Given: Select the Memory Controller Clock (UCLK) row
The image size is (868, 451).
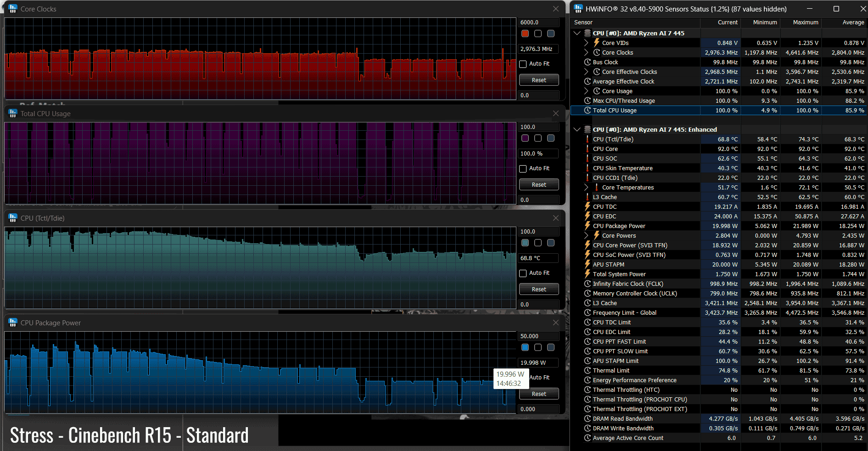Looking at the screenshot, I should coord(719,293).
